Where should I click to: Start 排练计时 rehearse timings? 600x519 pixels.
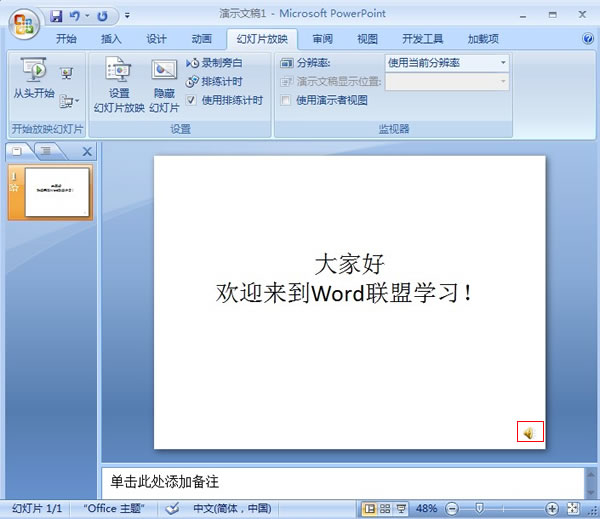pyautogui.click(x=214, y=82)
